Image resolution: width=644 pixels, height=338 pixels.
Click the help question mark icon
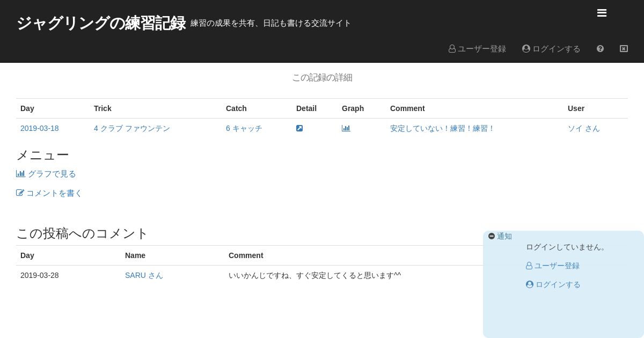coord(600,49)
